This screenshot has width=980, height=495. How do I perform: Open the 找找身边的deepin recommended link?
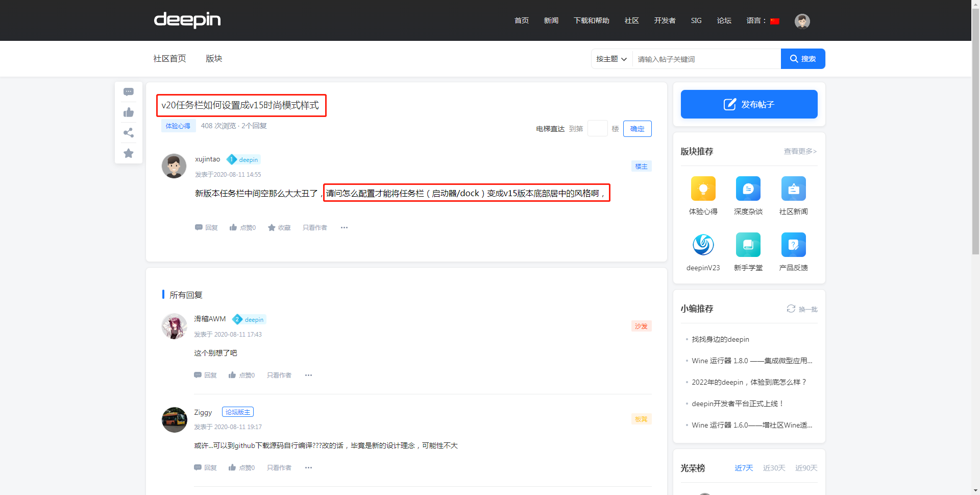[x=720, y=339]
